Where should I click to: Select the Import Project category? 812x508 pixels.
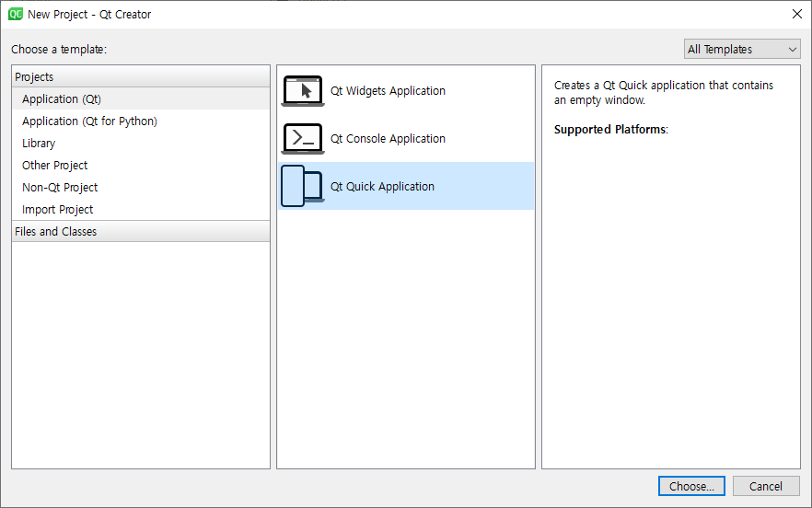pos(141,210)
